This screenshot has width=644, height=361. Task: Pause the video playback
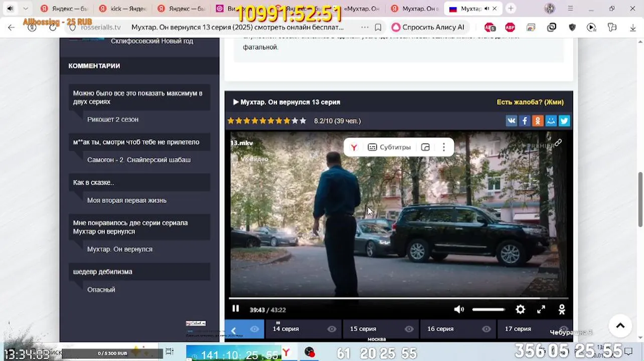tap(236, 309)
